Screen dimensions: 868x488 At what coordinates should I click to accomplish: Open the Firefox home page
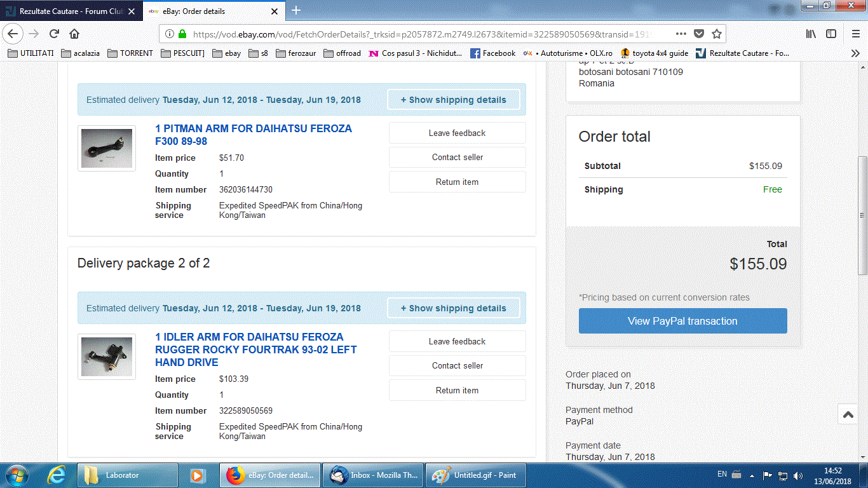[x=74, y=34]
